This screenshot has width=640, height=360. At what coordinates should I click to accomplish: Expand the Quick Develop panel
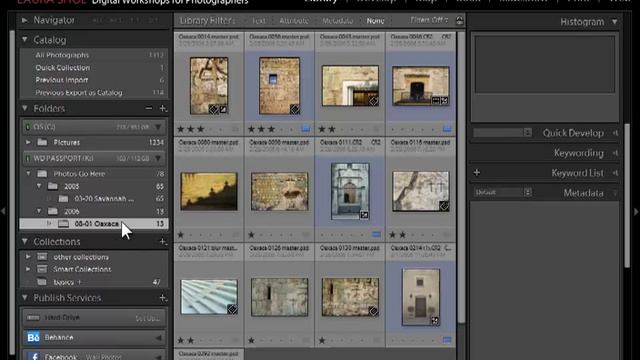pos(615,133)
